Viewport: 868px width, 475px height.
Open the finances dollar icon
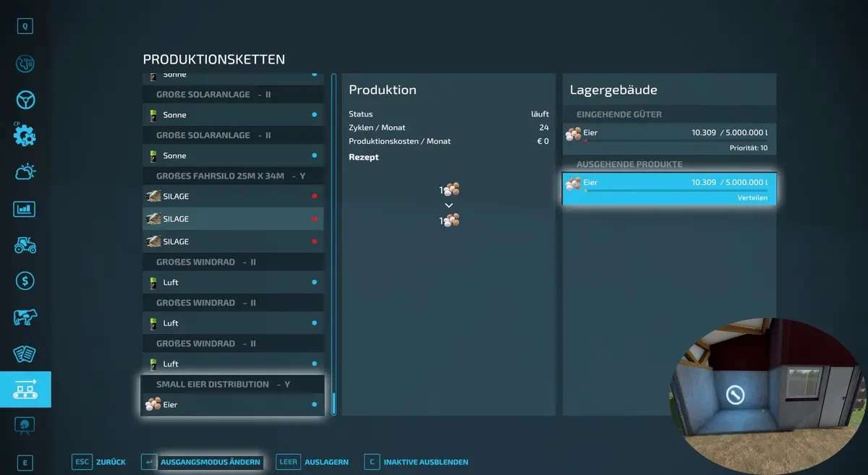[25, 281]
